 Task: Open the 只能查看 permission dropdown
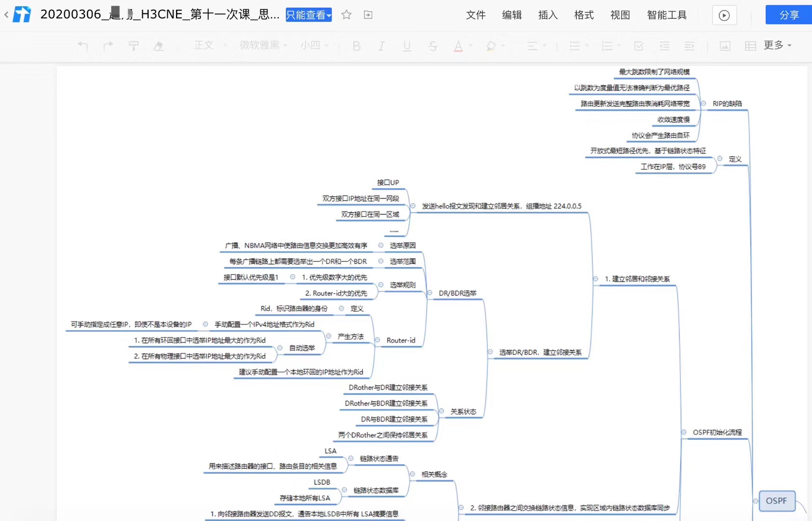(x=309, y=15)
